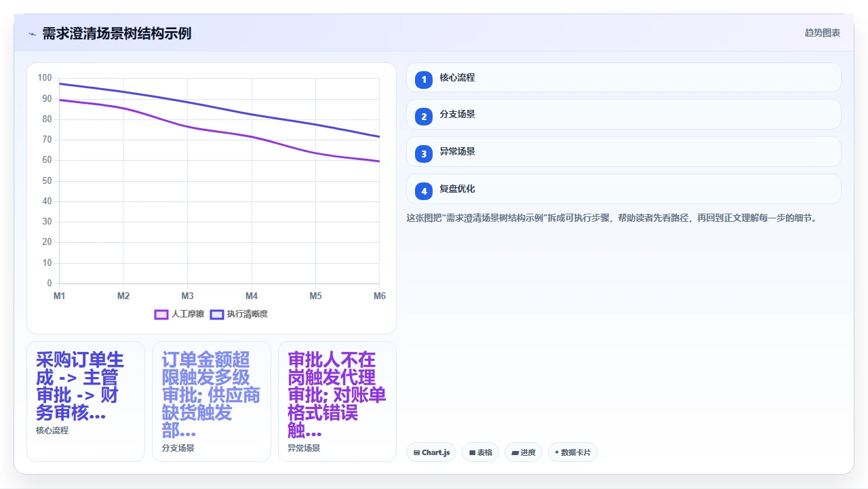Image resolution: width=868 pixels, height=489 pixels.
Task: Click 订单金额超限 card headline text
Action: coord(211,395)
